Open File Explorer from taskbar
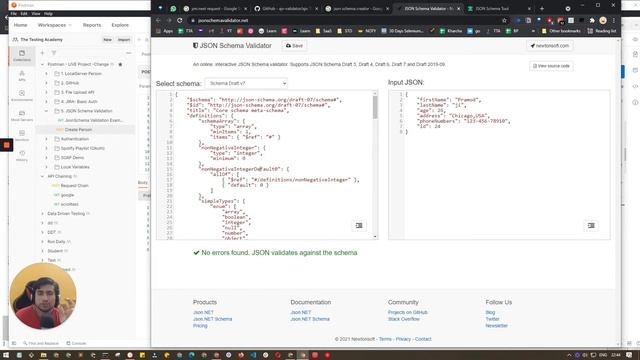640x360 pixels. coord(43,355)
